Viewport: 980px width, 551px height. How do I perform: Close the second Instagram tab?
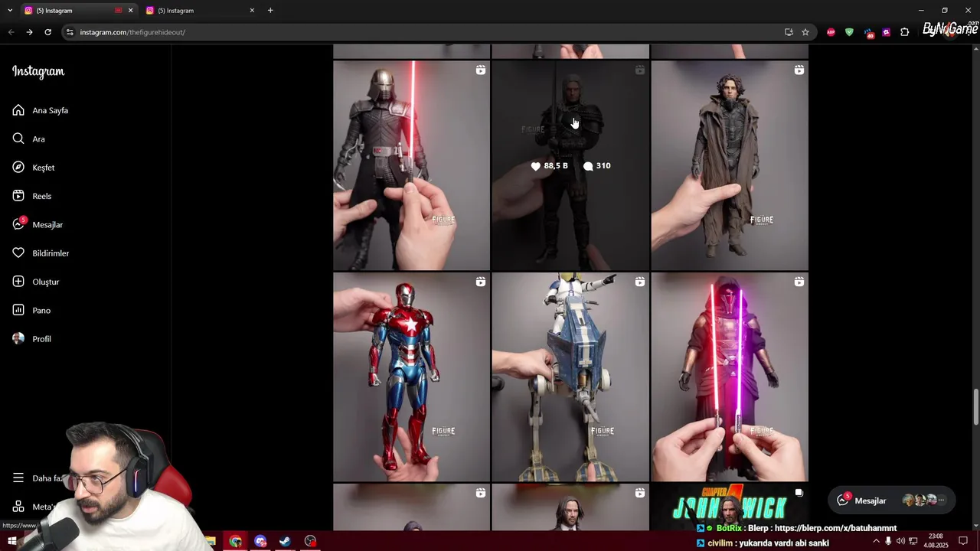point(252,10)
